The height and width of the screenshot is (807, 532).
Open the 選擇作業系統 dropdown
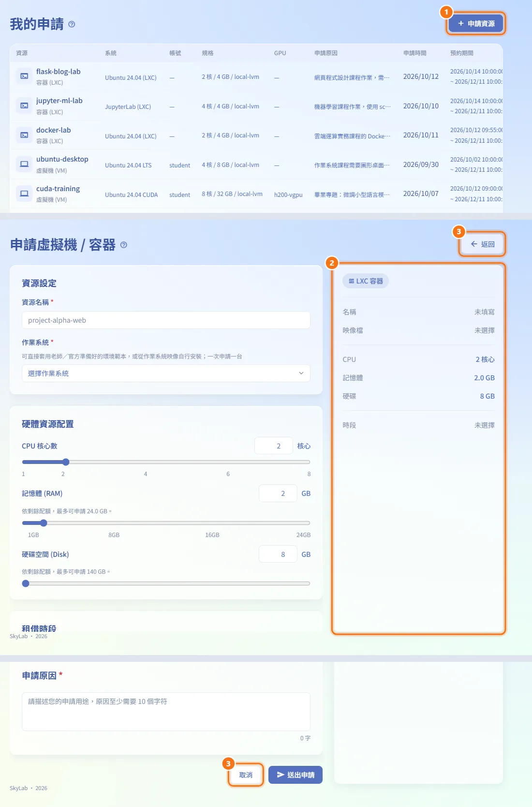(166, 374)
